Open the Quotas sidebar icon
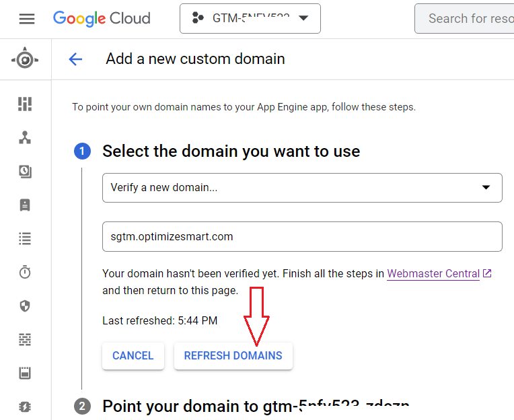514x420 pixels. pos(25,373)
